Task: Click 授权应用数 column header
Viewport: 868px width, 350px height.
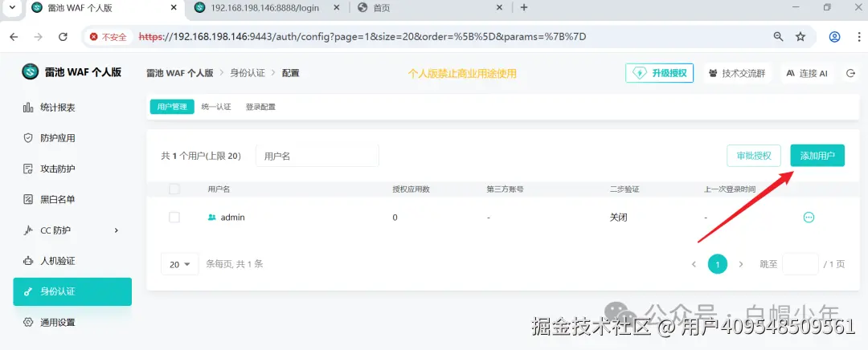Action: [411, 189]
